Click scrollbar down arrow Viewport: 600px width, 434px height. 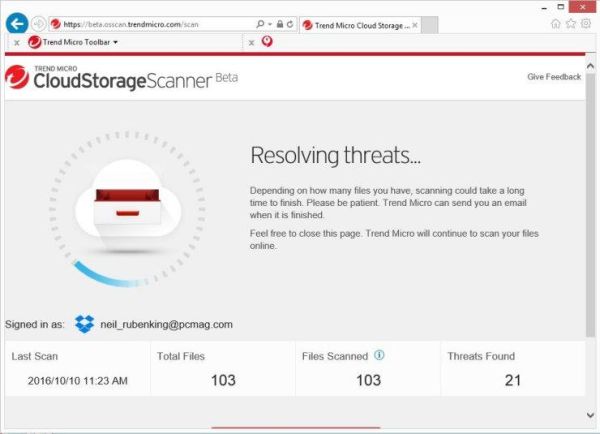(590, 415)
